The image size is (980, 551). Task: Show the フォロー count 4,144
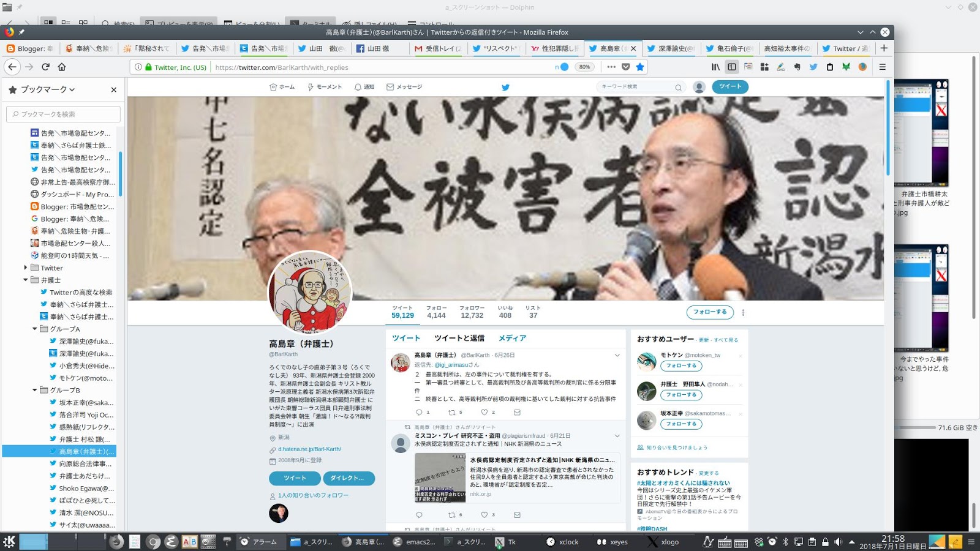(436, 312)
